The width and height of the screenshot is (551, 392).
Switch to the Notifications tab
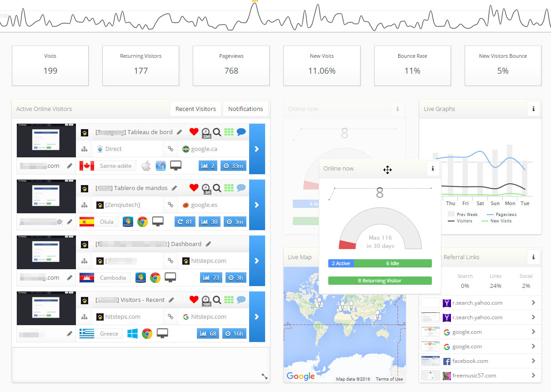pyautogui.click(x=245, y=109)
